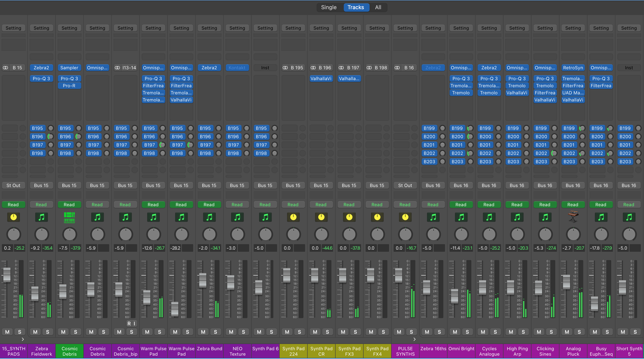Open the Bus 15 output selector on Cosmic Debris

coord(69,185)
